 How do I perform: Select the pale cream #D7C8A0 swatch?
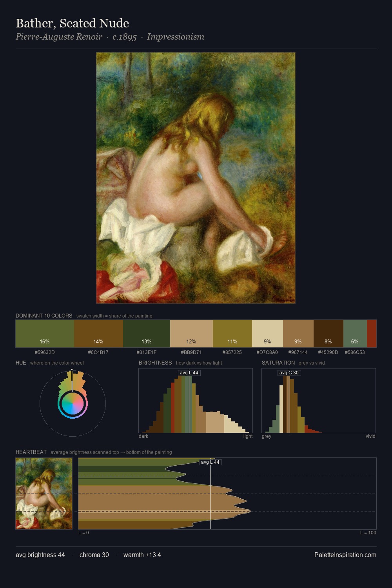click(x=267, y=334)
